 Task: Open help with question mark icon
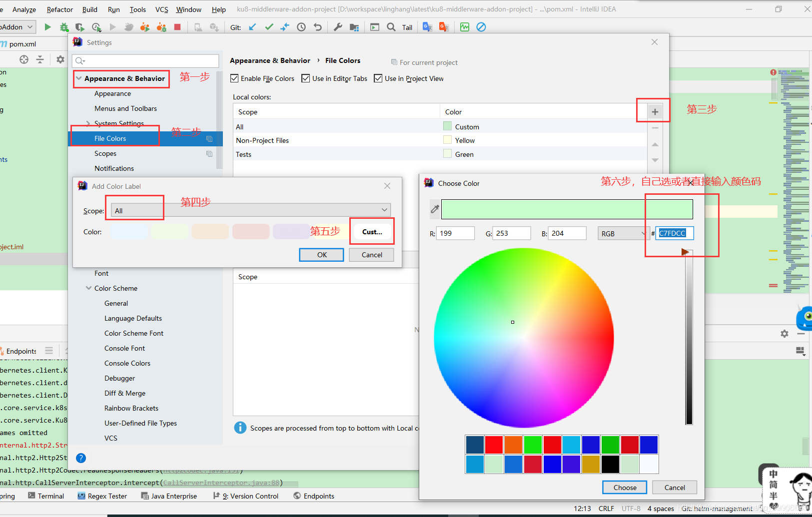coord(81,458)
